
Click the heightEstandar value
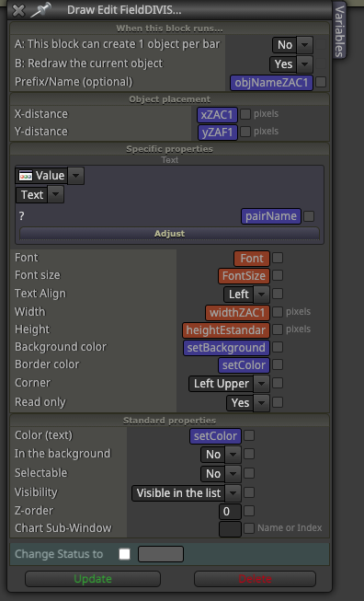[x=226, y=330]
